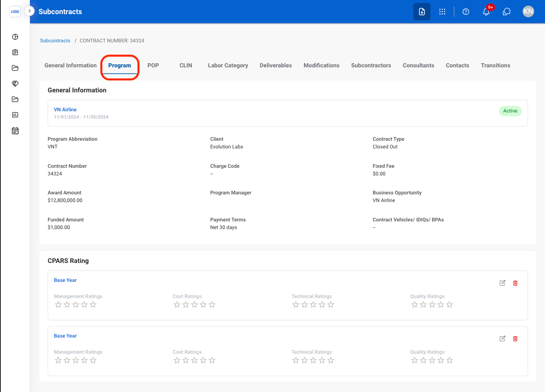Click the help question mark icon

pos(466,12)
